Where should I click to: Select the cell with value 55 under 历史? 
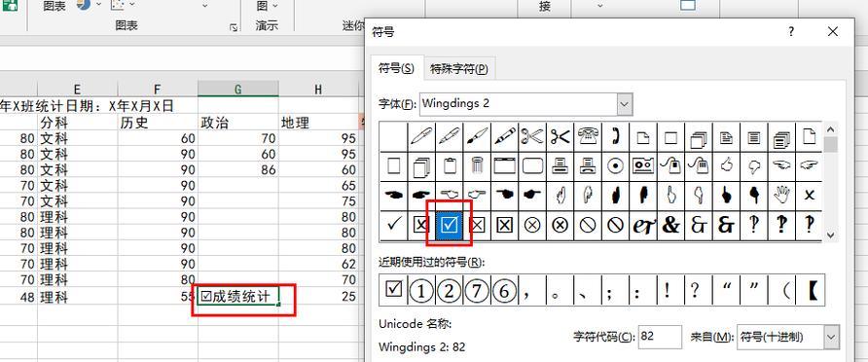pyautogui.click(x=158, y=296)
